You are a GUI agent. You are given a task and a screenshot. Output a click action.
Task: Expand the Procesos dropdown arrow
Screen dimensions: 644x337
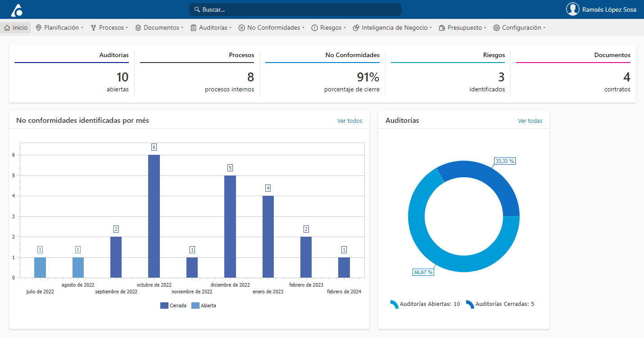(127, 28)
